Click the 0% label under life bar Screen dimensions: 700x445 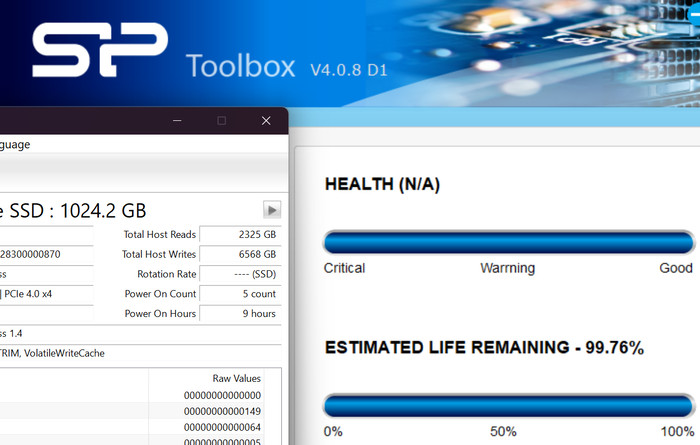point(333,431)
